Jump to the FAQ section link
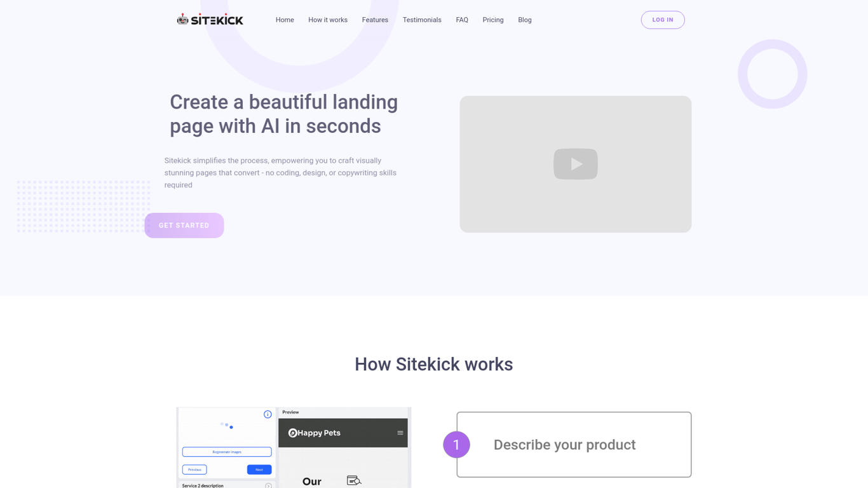The height and width of the screenshot is (488, 868). coord(462,20)
